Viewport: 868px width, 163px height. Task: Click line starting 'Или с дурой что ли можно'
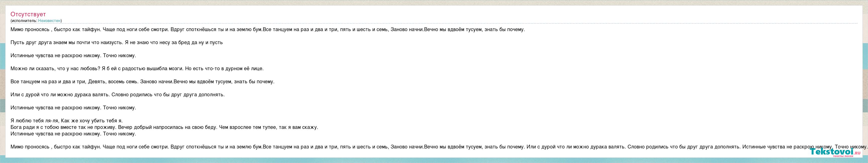click(118, 95)
